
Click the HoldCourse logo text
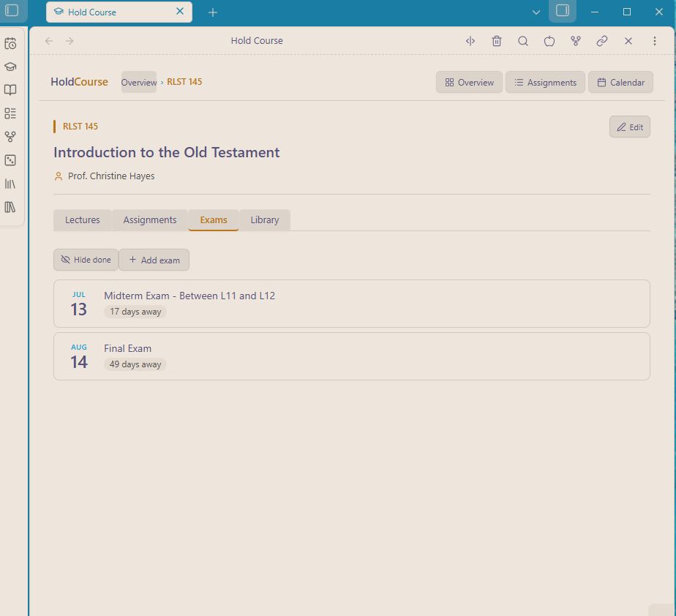79,82
